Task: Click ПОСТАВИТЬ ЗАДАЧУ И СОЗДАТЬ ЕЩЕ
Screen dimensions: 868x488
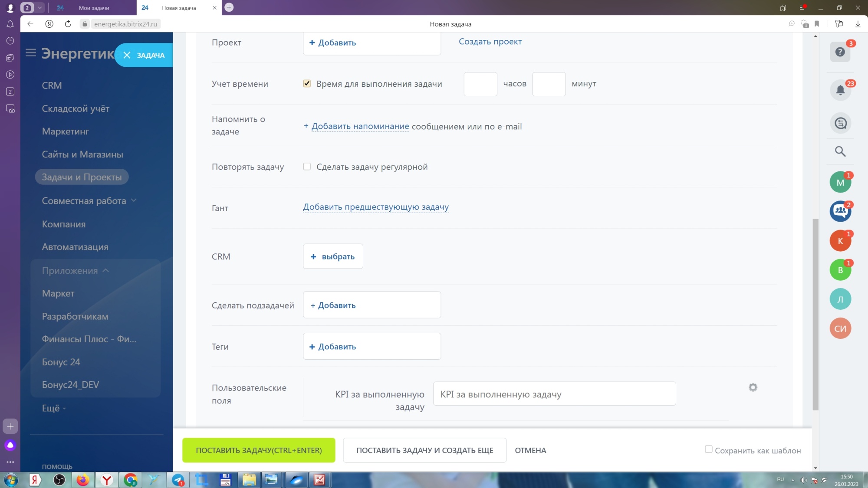Action: point(424,450)
